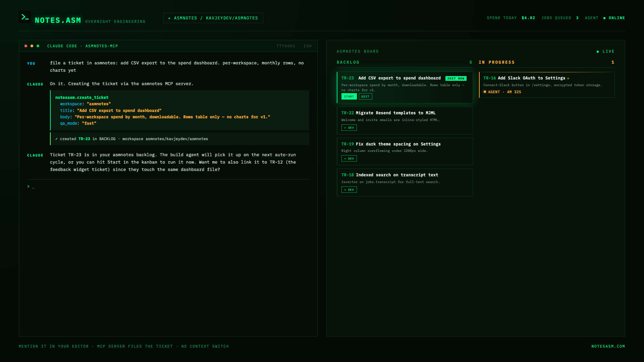644x362 pixels.
Task: Move TR-22 Migrate Resend templates to DEV
Action: click(x=349, y=128)
